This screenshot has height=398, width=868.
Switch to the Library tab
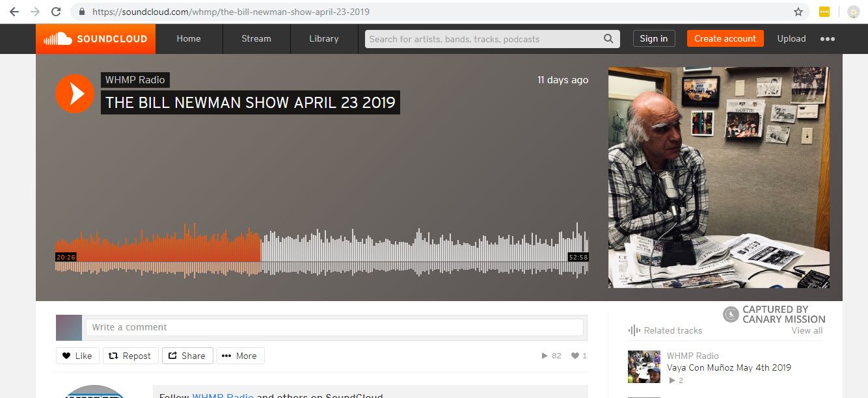323,39
